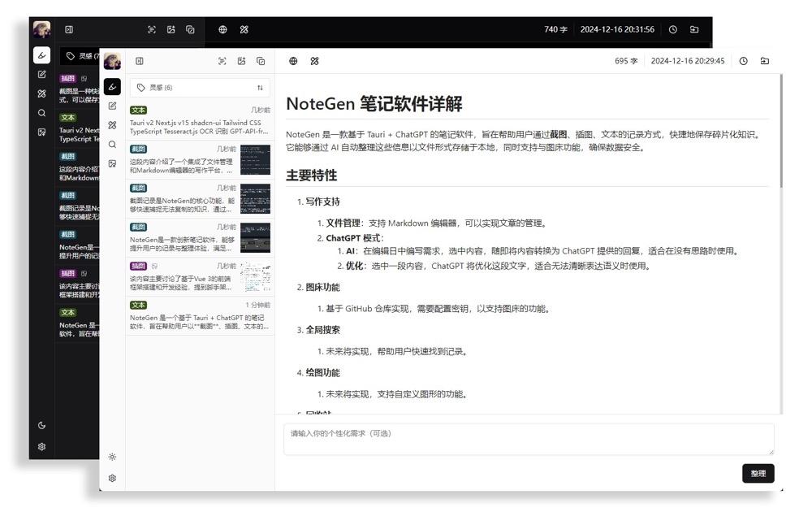Toggle the sort order beside the tag filter
The image size is (812, 512).
[x=261, y=88]
